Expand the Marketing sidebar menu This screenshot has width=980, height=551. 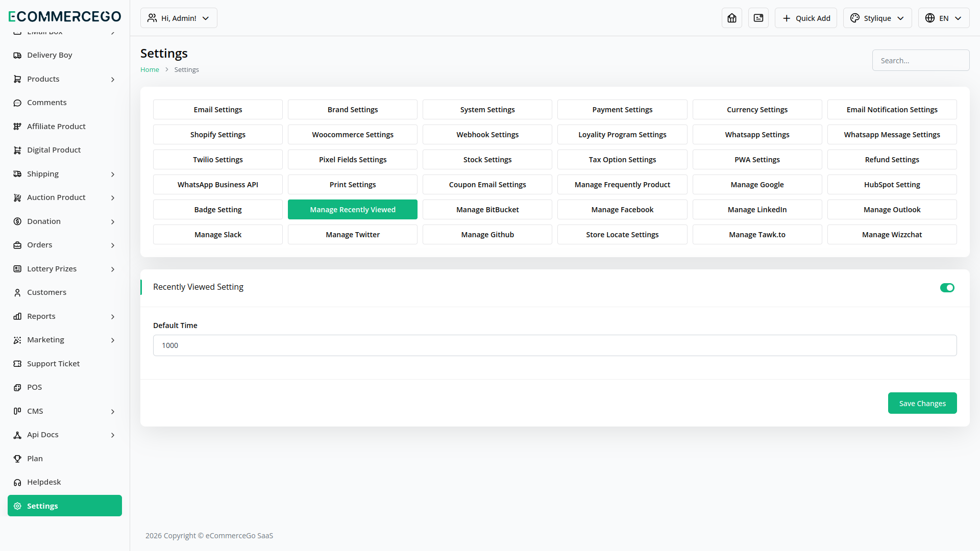(x=65, y=340)
